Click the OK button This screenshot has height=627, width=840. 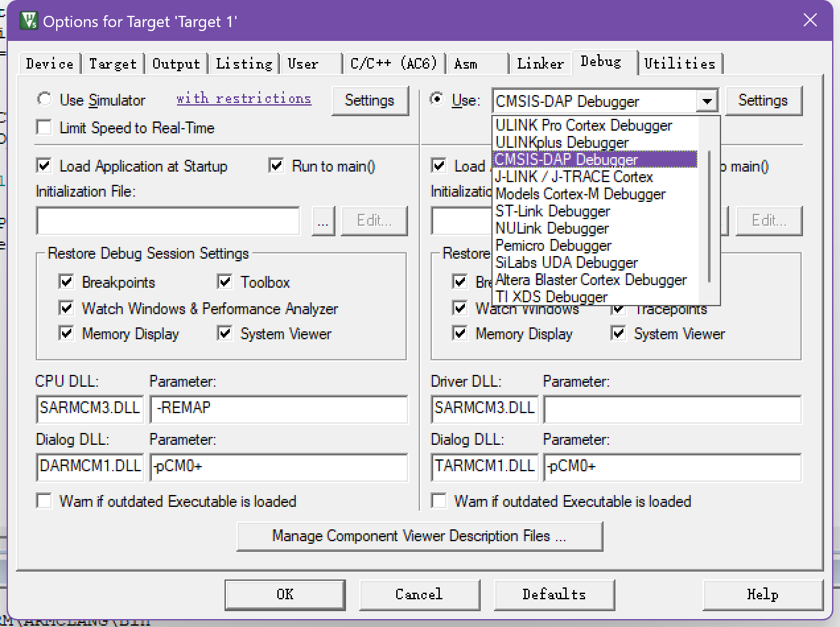point(285,594)
